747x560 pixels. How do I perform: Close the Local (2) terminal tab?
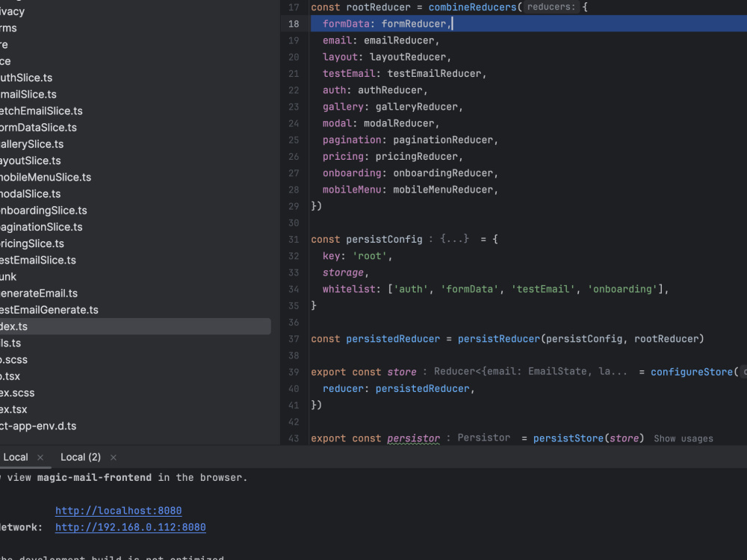114,458
